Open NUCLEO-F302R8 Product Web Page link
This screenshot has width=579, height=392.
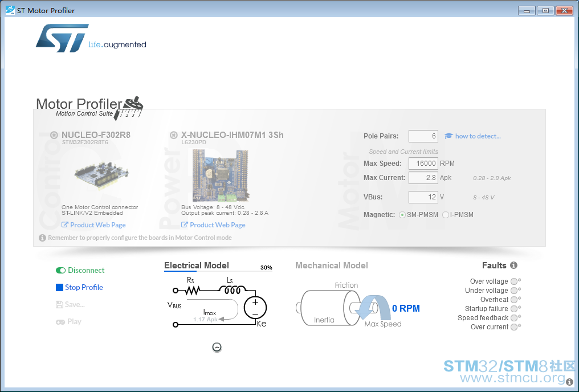pyautogui.click(x=93, y=225)
